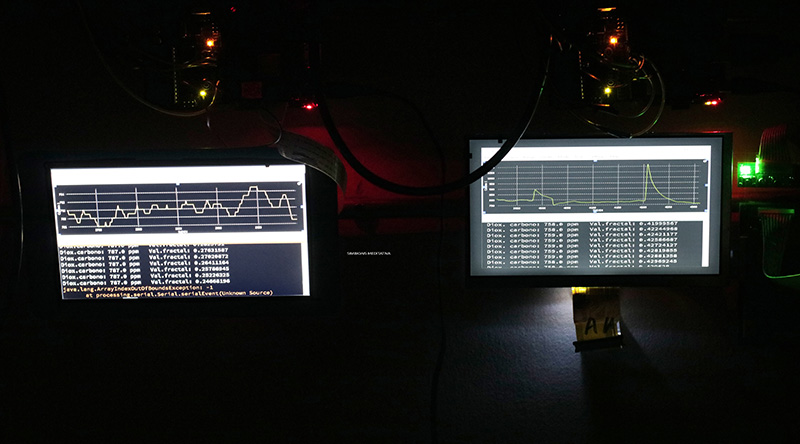Screen dimensions: 800x444
Task: Click the white title strip atop left window
Action: [x=178, y=174]
